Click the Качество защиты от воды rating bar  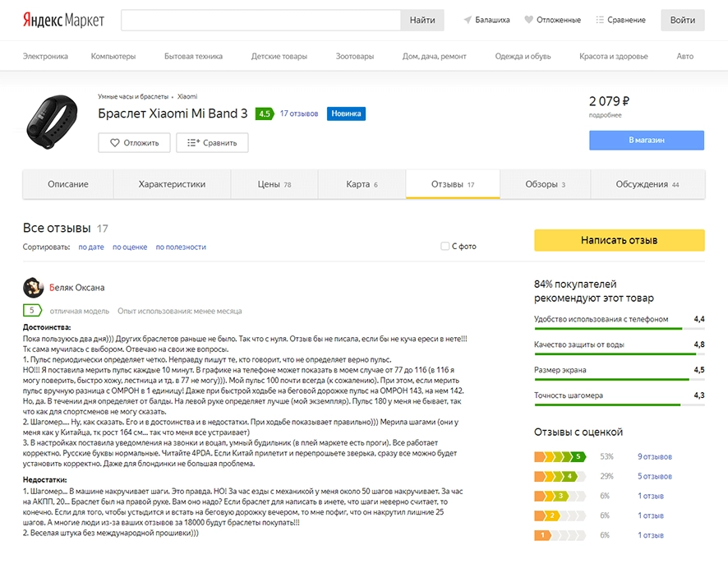click(x=620, y=354)
